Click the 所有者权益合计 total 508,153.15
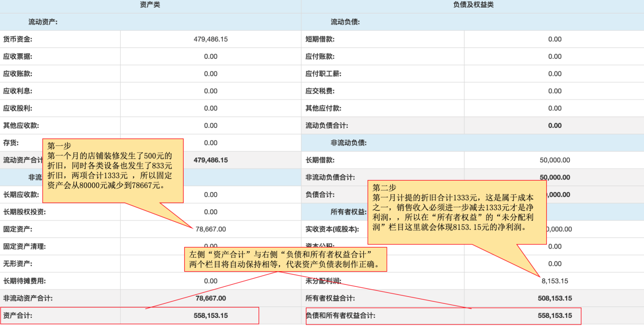 (554, 298)
